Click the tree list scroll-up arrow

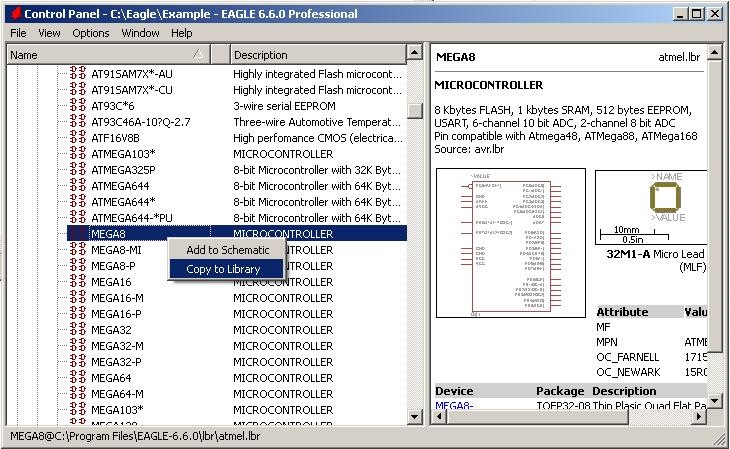click(414, 52)
